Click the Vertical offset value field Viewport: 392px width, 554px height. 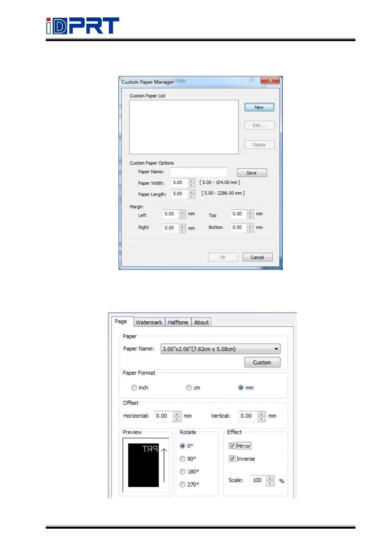click(x=248, y=416)
